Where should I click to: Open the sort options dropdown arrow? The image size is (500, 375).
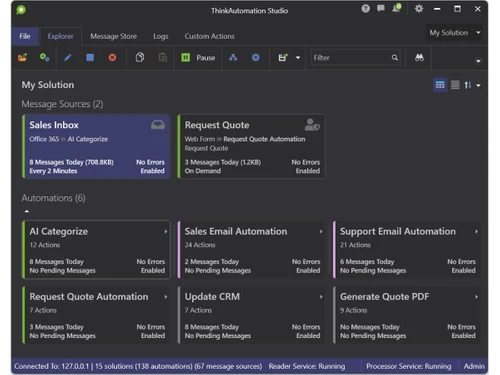tap(478, 86)
